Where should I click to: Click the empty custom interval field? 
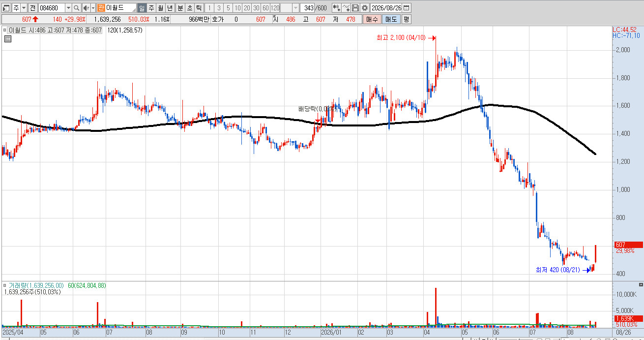point(287,8)
